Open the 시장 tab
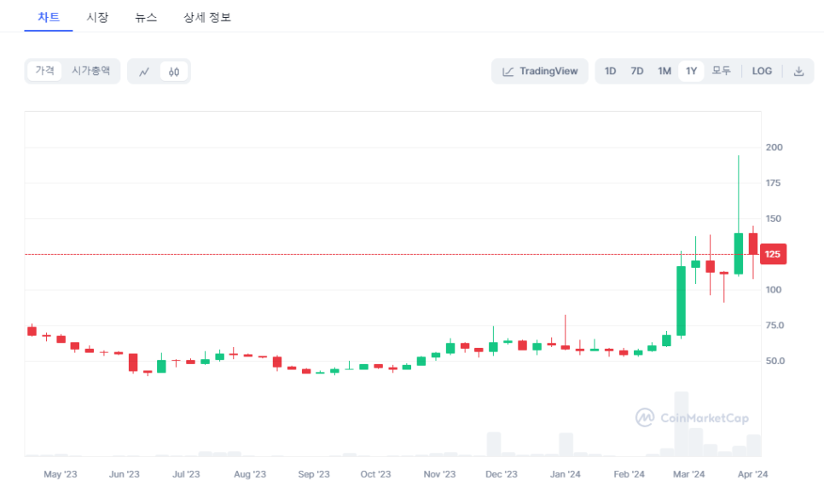824x504 pixels. [x=97, y=17]
